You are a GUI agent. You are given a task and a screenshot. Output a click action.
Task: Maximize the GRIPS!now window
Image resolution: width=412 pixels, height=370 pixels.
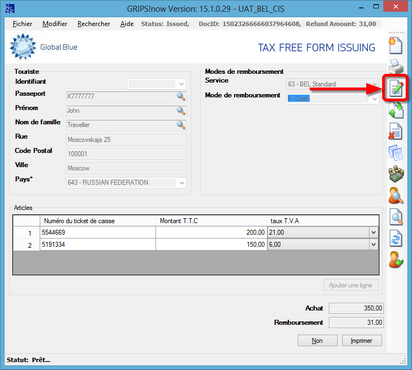376,7
